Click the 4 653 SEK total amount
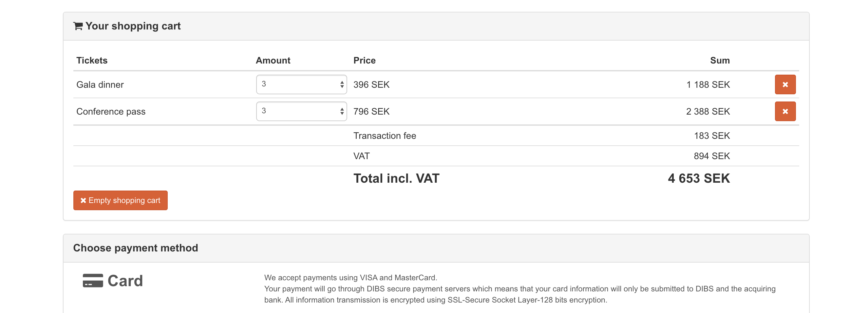868x313 pixels. 699,178
